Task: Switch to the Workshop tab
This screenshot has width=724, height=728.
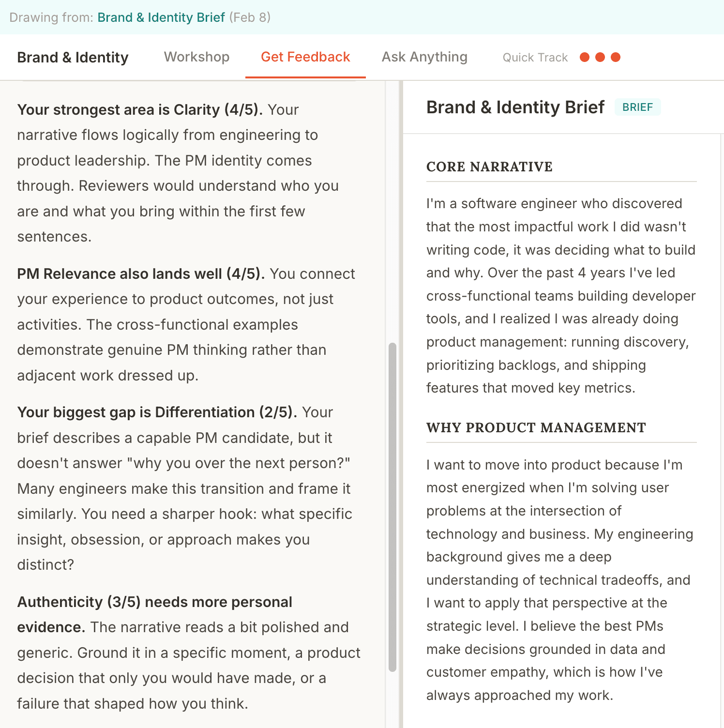Action: (x=196, y=57)
